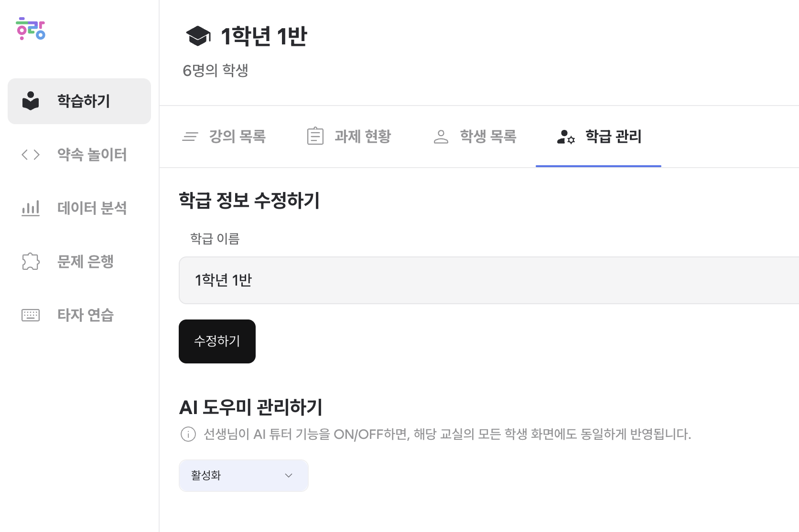The width and height of the screenshot is (799, 532).
Task: Switch to the 강의 목록 tab
Action: [x=237, y=137]
